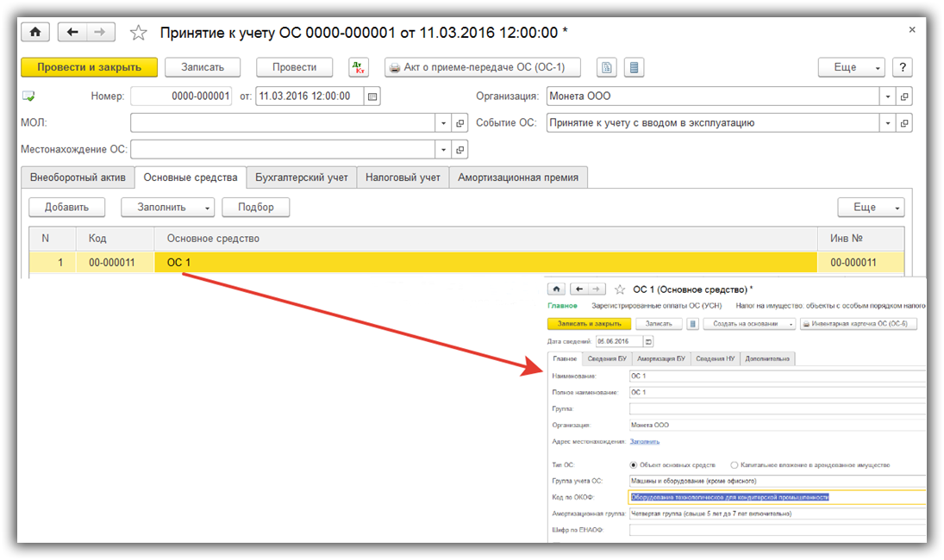Screen dimensions: 944x560
Task: Switch to the Бухгалтерский учет tab
Action: click(x=301, y=177)
